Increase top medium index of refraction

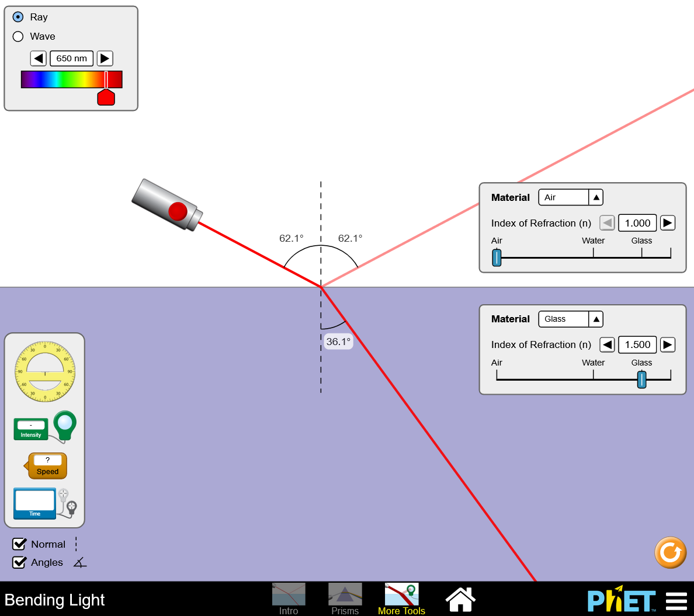pos(667,223)
